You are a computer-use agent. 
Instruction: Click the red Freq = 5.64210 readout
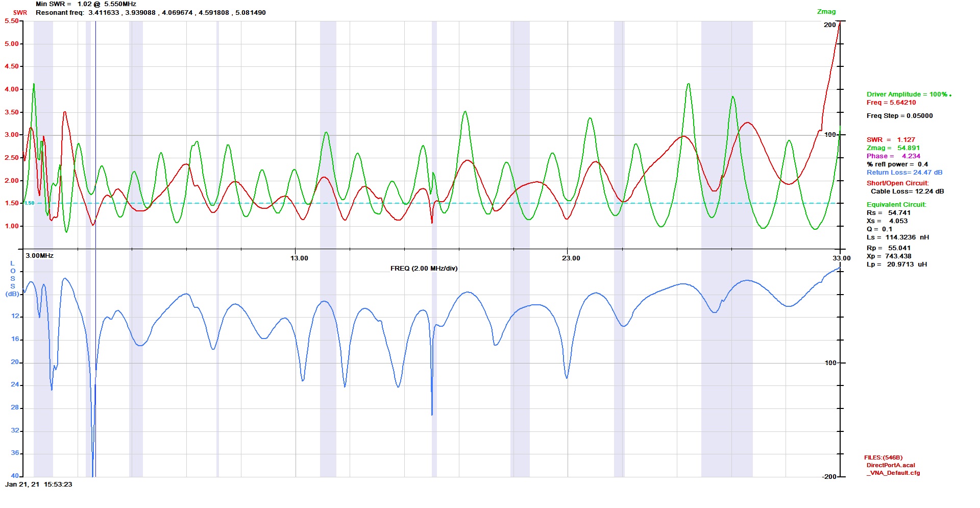(x=891, y=103)
